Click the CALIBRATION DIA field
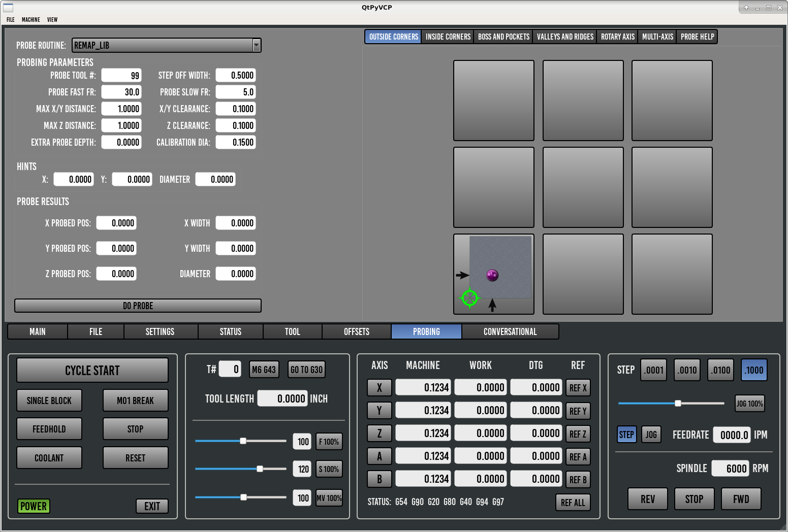The width and height of the screenshot is (788, 532). [236, 142]
